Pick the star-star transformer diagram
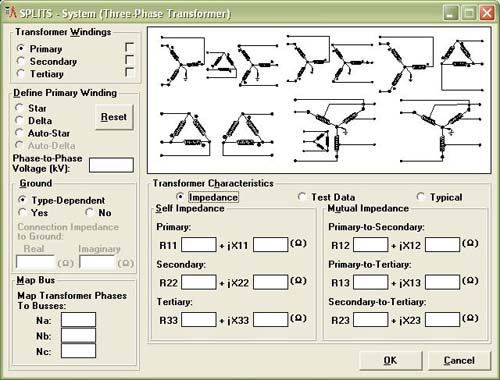This screenshot has width=500, height=380. point(329,59)
